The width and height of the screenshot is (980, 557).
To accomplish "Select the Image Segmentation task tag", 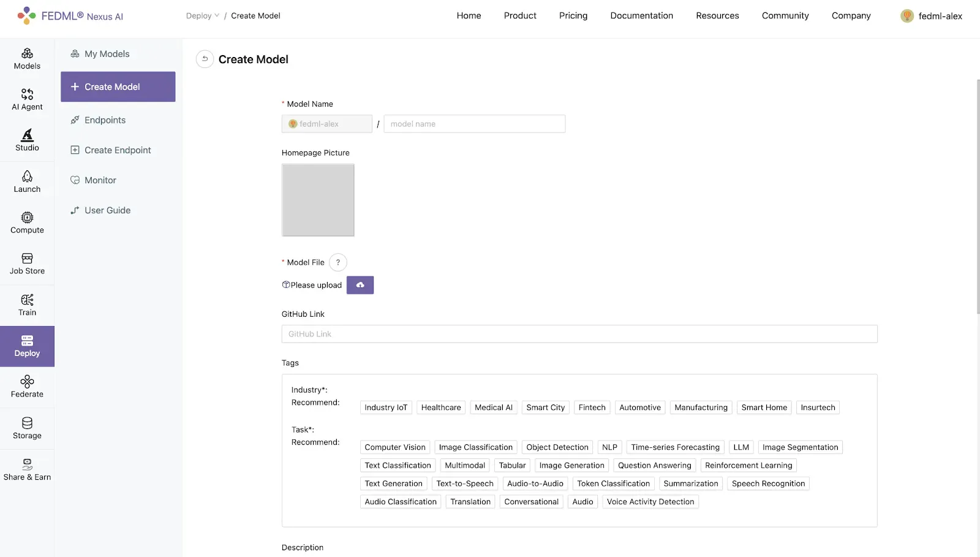I will [x=800, y=447].
